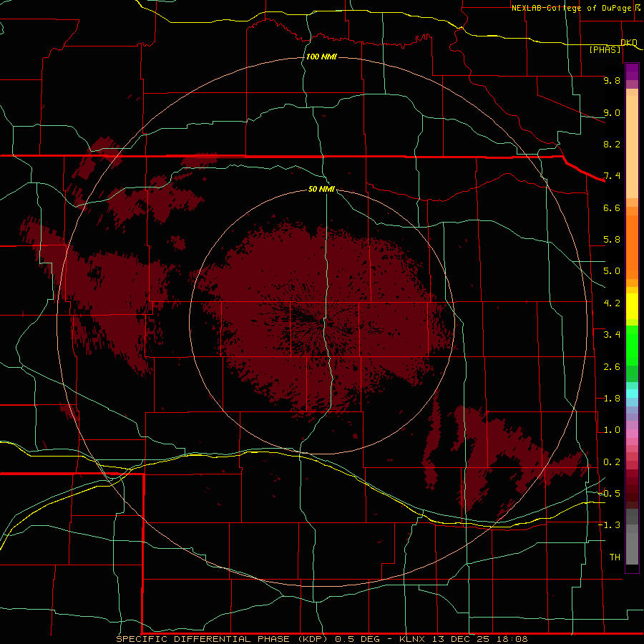Image resolution: width=644 pixels, height=644 pixels.
Task: Click the 1.8 value on the scale
Action: click(x=612, y=399)
